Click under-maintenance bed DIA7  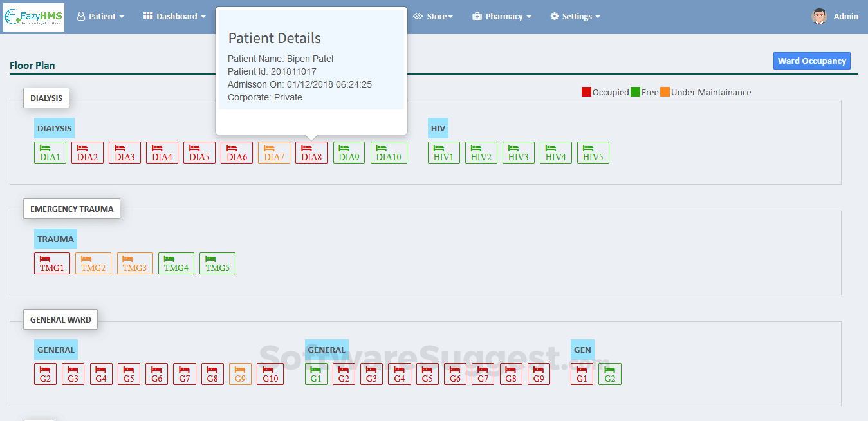click(x=274, y=153)
